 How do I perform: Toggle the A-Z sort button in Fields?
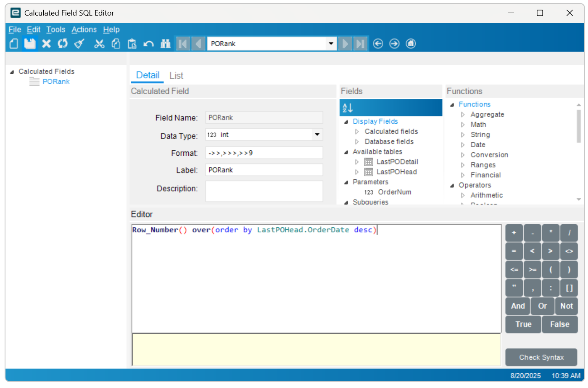348,108
